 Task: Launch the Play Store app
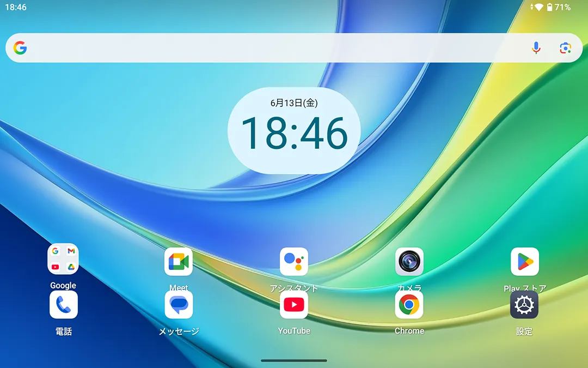(x=525, y=261)
